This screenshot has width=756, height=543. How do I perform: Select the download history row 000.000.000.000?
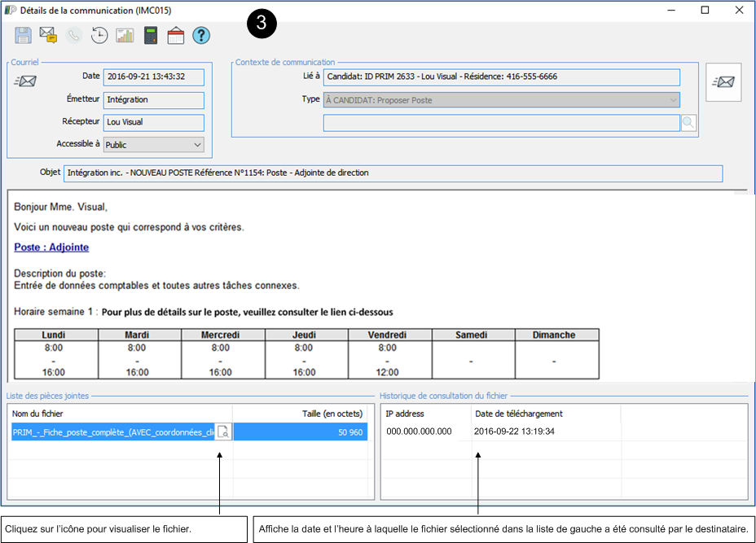pos(419,431)
